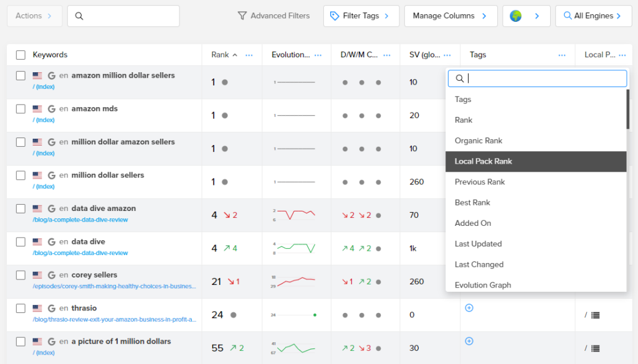The width and height of the screenshot is (638, 364).
Task: Tick the 'million dollar sellers' row checkbox
Action: tap(21, 175)
